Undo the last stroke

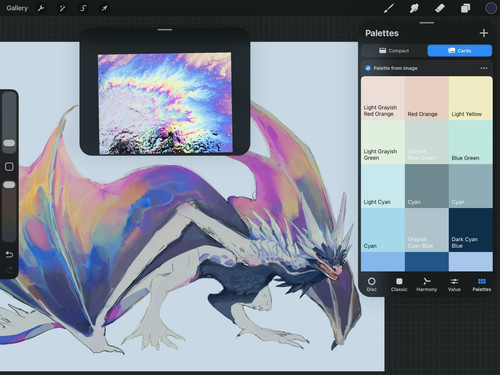click(9, 255)
